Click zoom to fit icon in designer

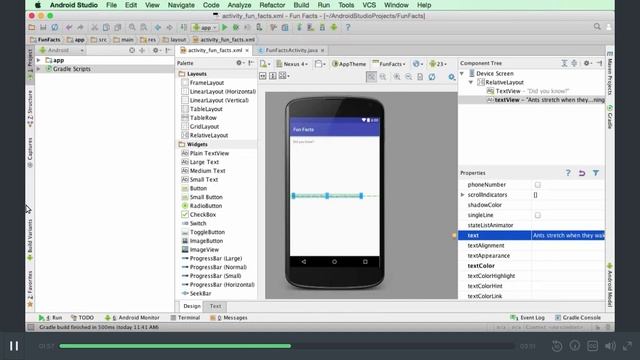click(371, 77)
